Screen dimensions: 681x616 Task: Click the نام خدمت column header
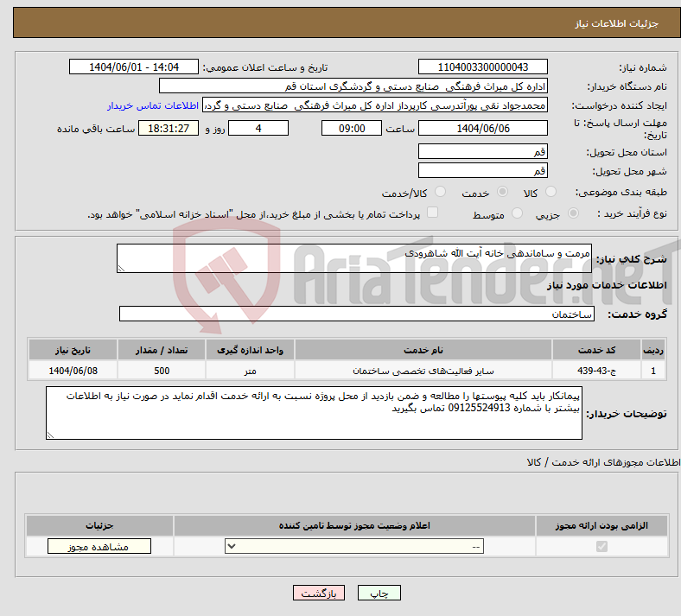tap(423, 350)
